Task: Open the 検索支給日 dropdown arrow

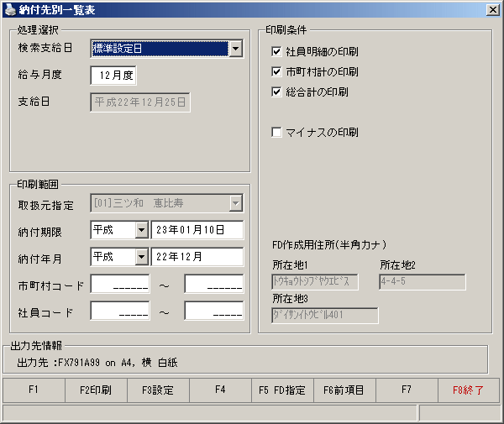Action: (x=236, y=49)
